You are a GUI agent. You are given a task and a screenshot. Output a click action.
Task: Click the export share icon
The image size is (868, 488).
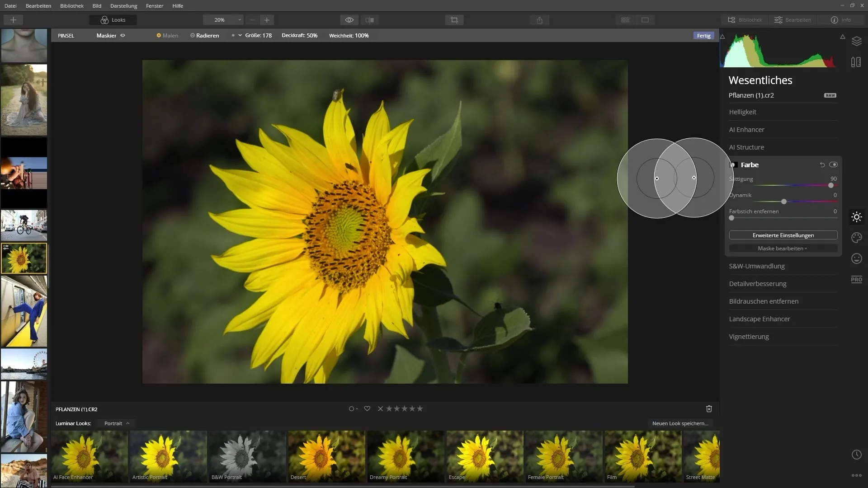pyautogui.click(x=539, y=20)
